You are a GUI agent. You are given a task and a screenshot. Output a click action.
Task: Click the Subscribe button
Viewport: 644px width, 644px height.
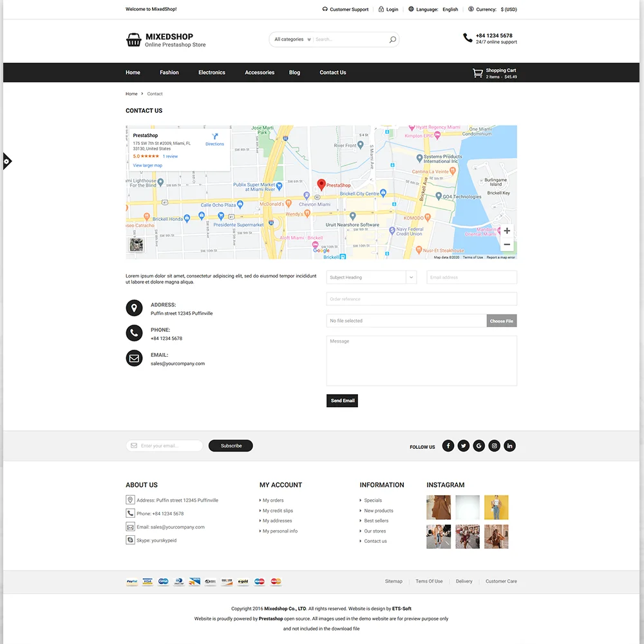tap(231, 446)
